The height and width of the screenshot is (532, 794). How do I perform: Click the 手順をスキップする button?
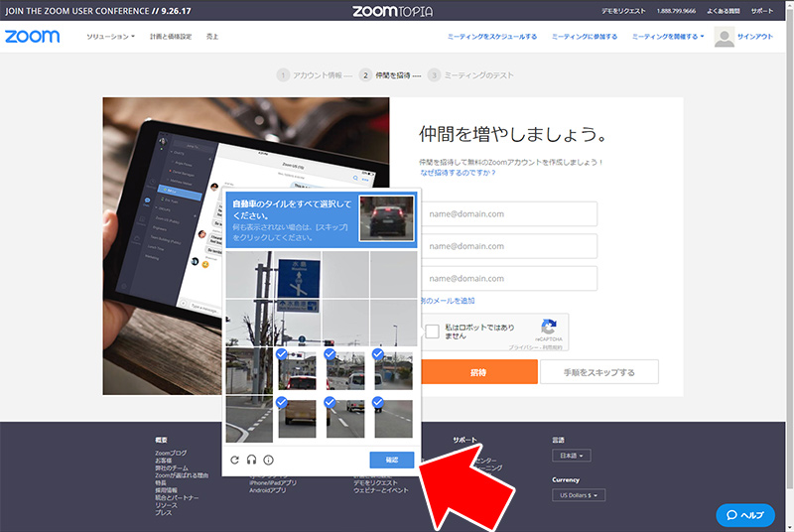[x=599, y=371]
